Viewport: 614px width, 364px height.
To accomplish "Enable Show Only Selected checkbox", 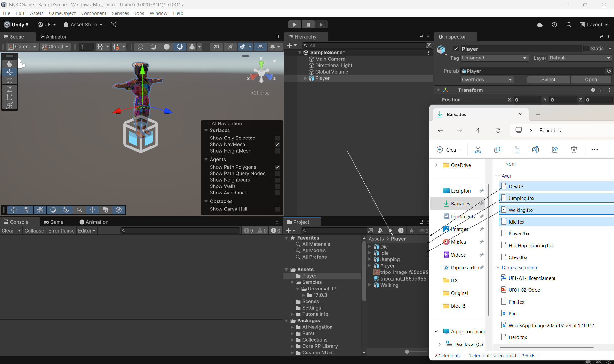I will 277,138.
